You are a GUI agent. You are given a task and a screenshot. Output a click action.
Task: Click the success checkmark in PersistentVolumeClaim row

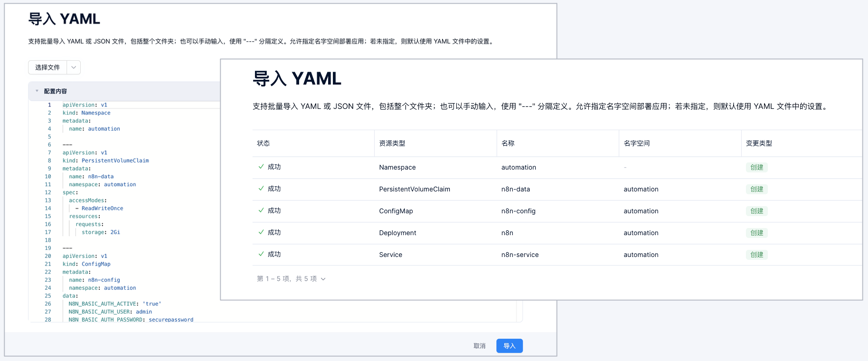(261, 189)
